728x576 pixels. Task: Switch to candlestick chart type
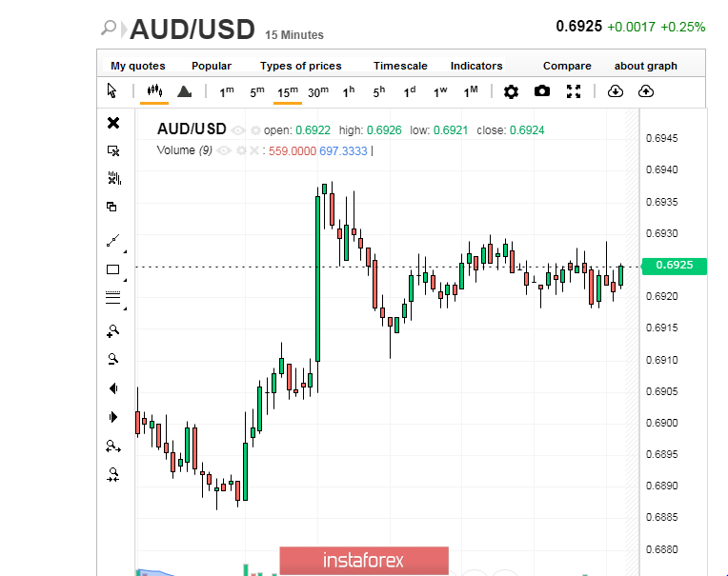coord(154,90)
